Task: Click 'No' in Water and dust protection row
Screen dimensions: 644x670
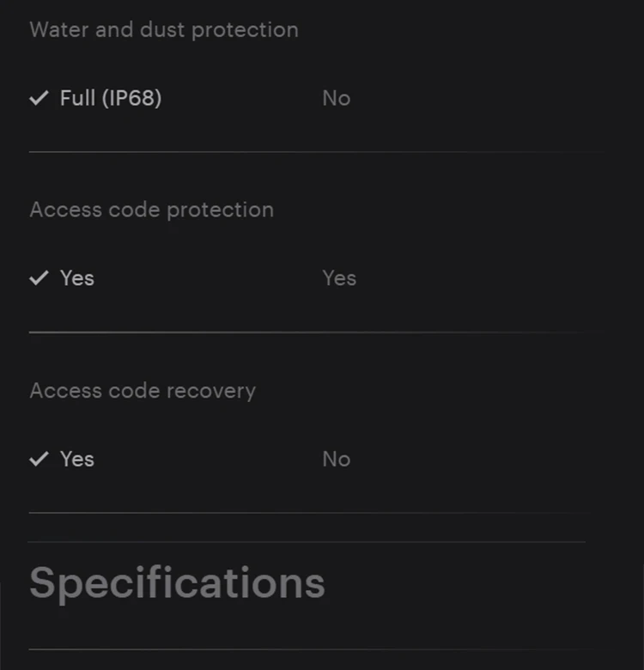Action: pyautogui.click(x=336, y=99)
